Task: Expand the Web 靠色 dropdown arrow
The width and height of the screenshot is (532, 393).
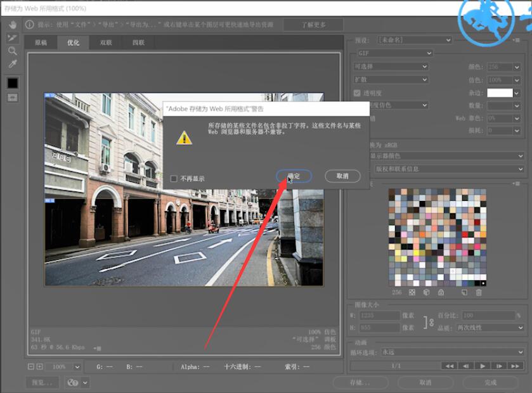Action: pyautogui.click(x=516, y=119)
